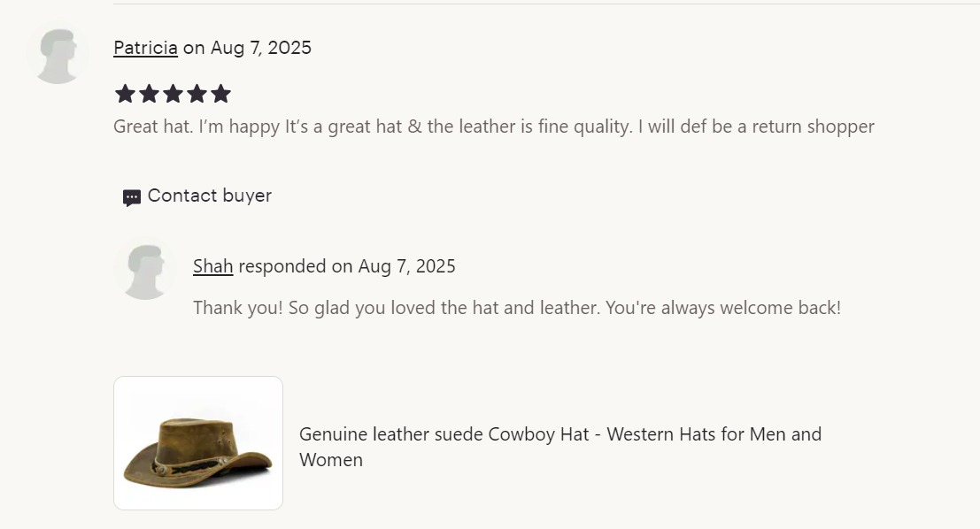The image size is (980, 529).
Task: Click the fourth rating star
Action: point(197,94)
